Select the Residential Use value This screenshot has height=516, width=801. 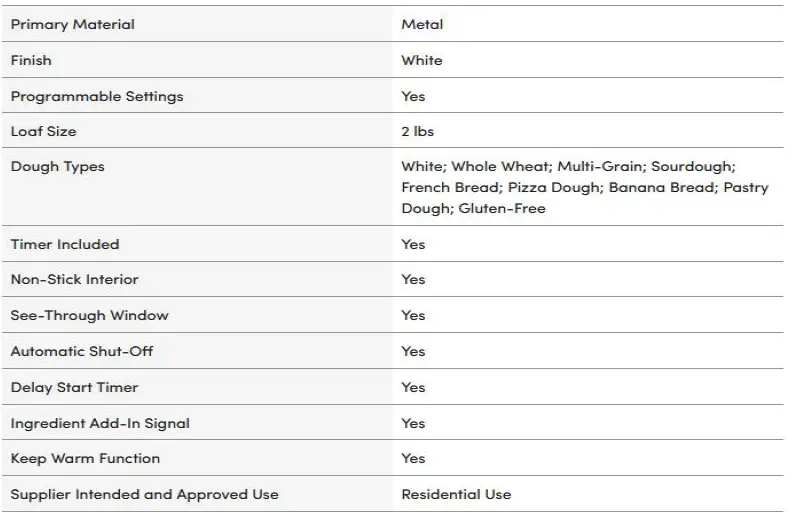tap(456, 494)
